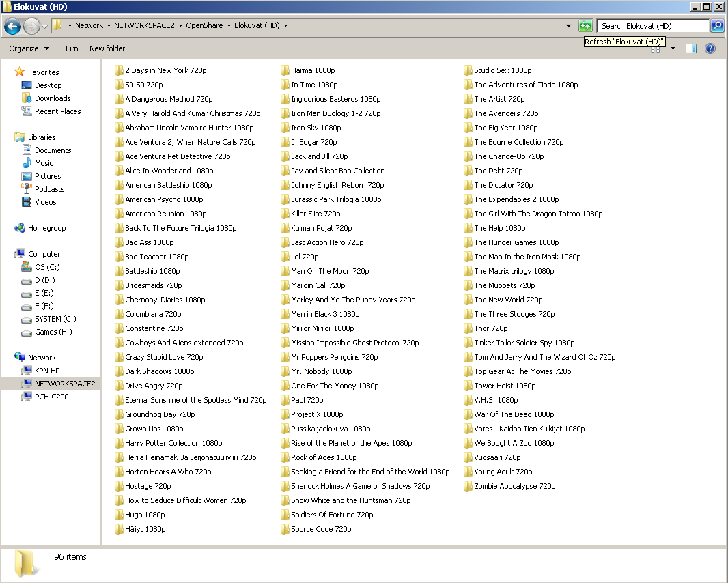The image size is (728, 583).
Task: Expand the address bar history dropdown
Action: (x=568, y=26)
